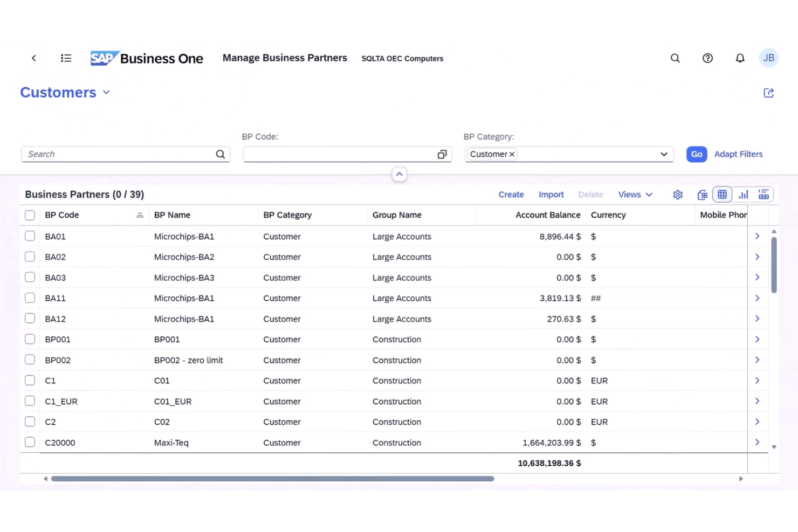Open table settings gear icon
This screenshot has height=532, width=798.
pyautogui.click(x=678, y=195)
